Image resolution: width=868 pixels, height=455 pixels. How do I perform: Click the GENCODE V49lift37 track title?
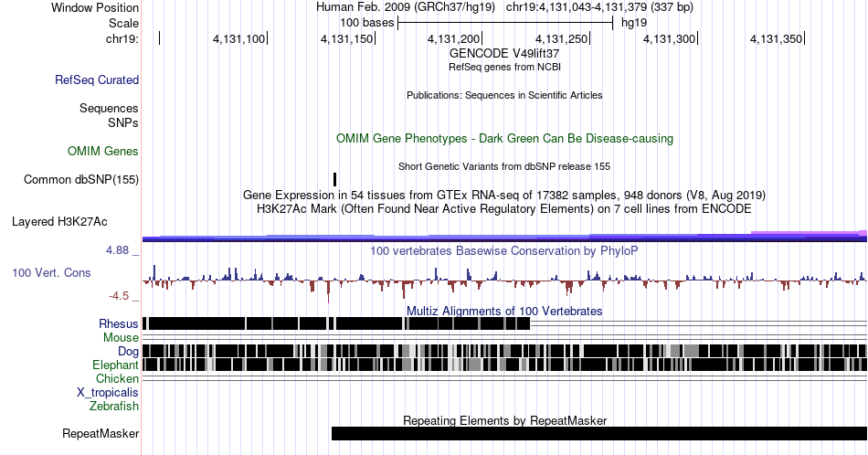(x=504, y=54)
